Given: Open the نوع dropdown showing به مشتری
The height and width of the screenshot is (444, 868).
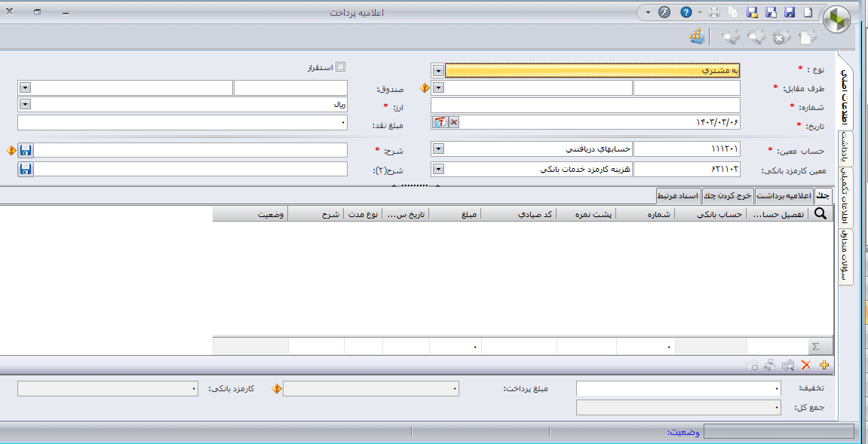Looking at the screenshot, I should pyautogui.click(x=438, y=70).
